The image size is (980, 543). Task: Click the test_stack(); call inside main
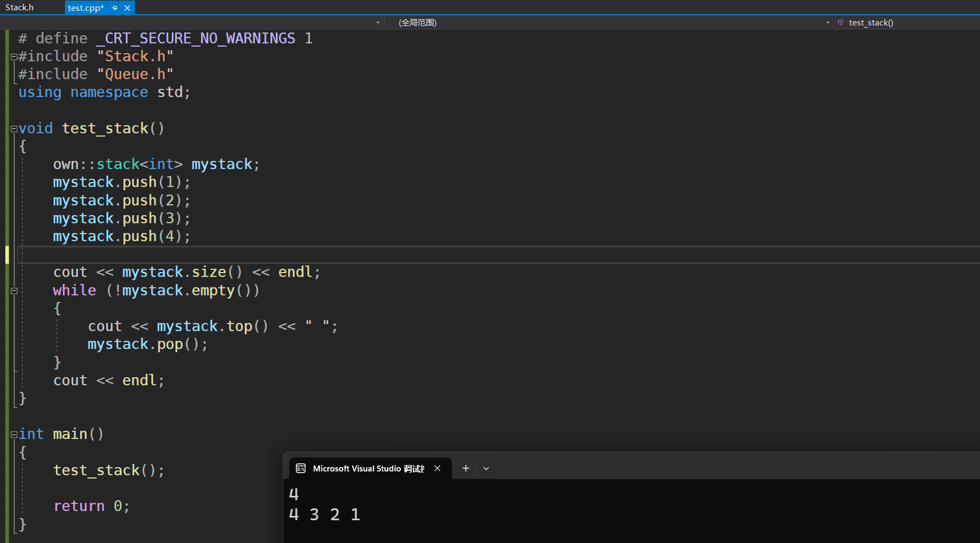[109, 470]
